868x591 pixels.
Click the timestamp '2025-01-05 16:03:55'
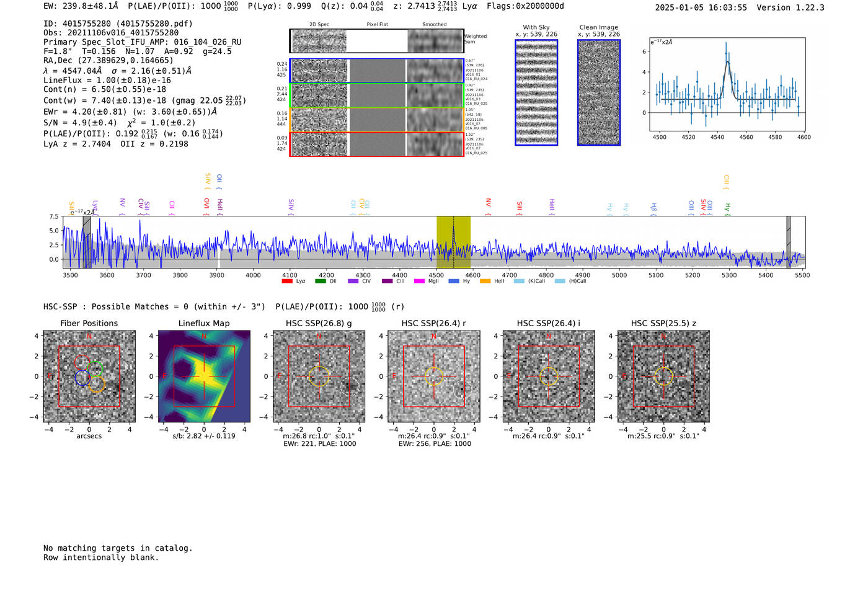click(701, 8)
